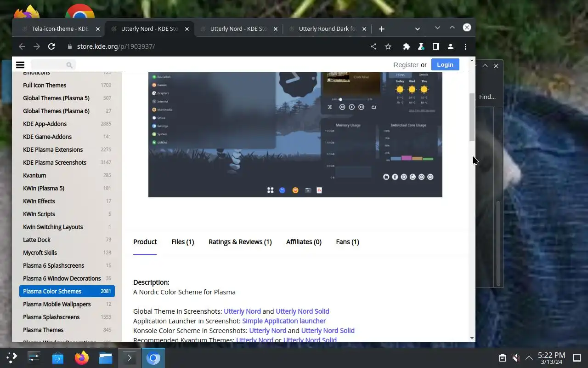Share this page with the share icon
The height and width of the screenshot is (368, 588).
(373, 46)
